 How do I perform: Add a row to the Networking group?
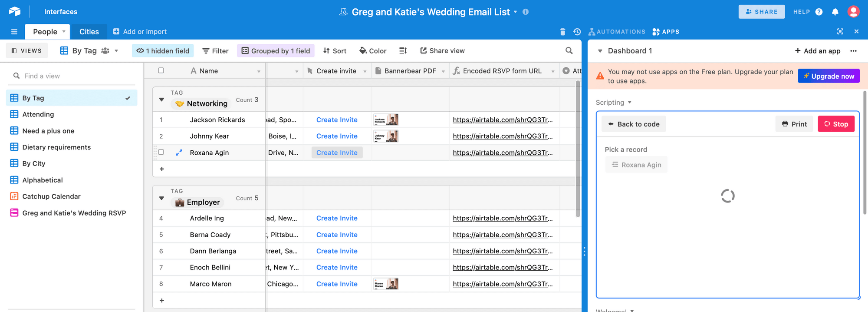tap(162, 169)
